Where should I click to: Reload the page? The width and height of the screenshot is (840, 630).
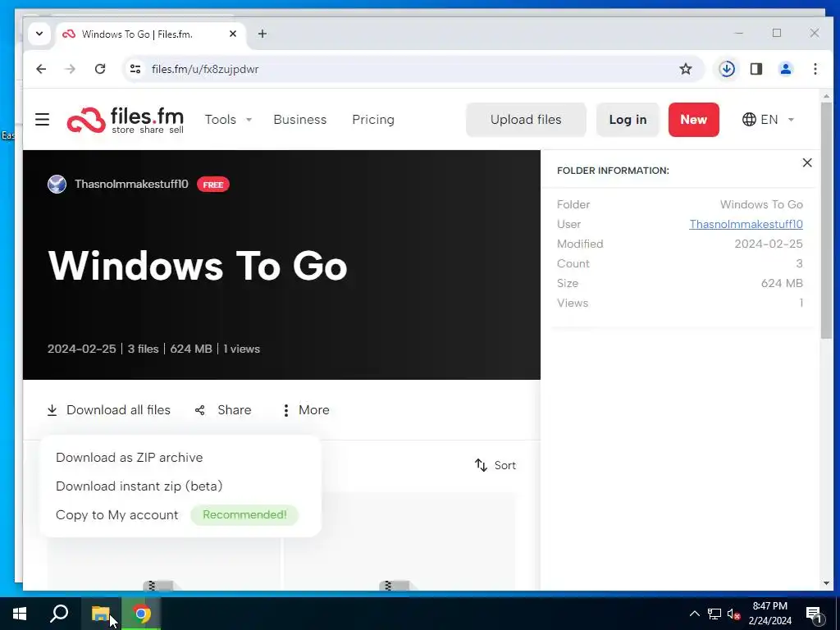coord(100,69)
